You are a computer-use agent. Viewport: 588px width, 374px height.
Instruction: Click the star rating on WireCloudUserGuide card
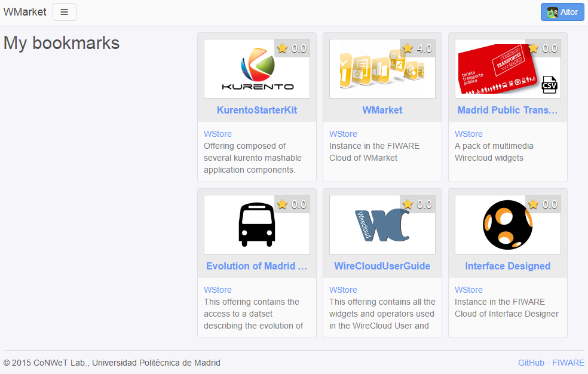(417, 204)
